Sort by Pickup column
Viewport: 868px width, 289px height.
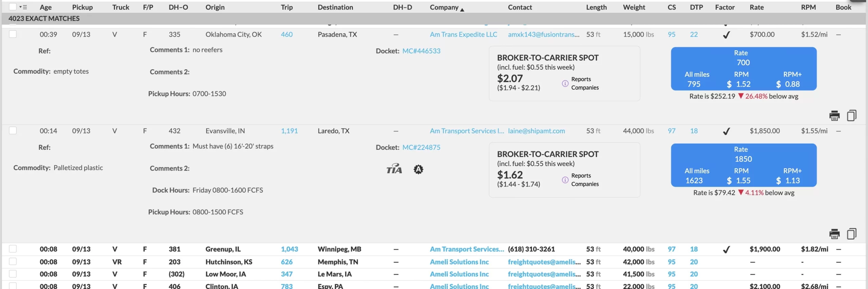pos(82,7)
